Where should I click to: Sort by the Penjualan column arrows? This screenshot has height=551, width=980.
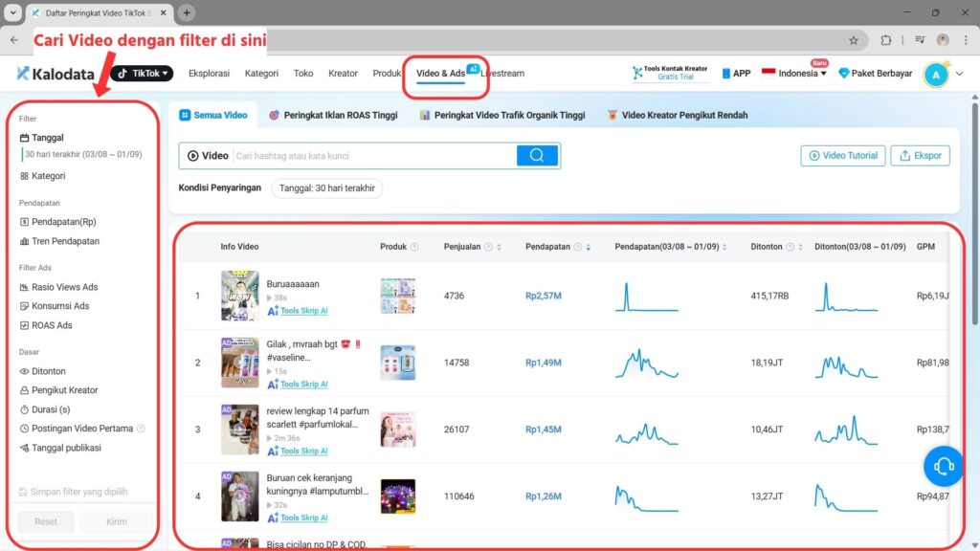point(499,248)
